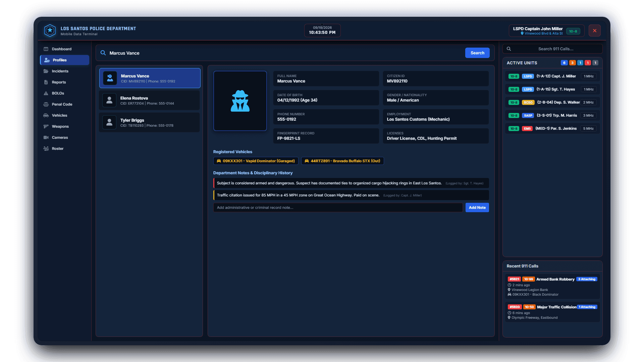Image resolution: width=644 pixels, height=362 pixels.
Task: Click the suspect mugshot photo
Action: point(240,101)
